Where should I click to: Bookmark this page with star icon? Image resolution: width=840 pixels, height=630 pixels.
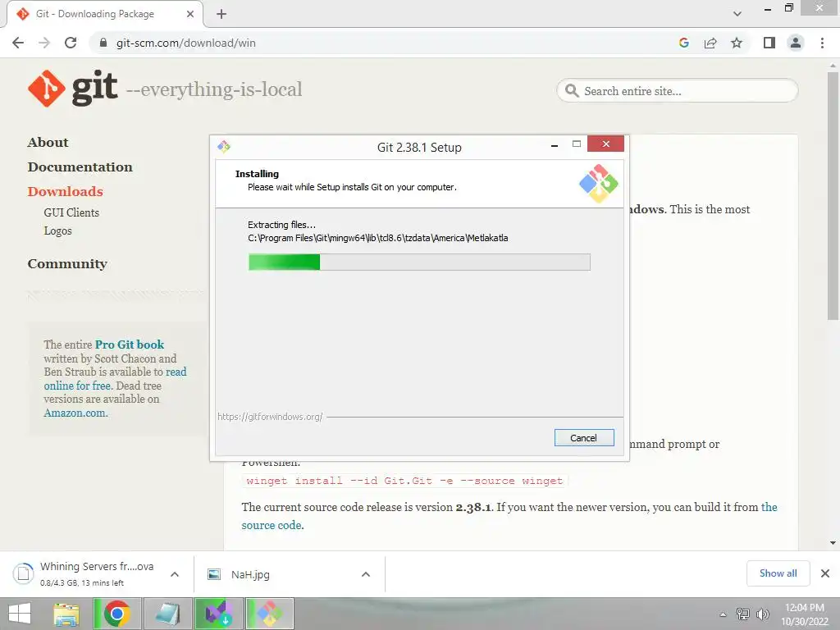pyautogui.click(x=737, y=43)
